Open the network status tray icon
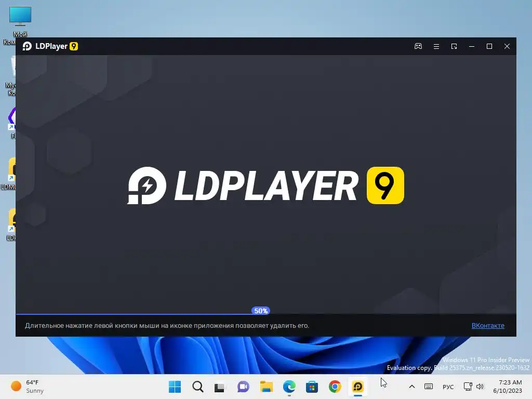 (468, 387)
